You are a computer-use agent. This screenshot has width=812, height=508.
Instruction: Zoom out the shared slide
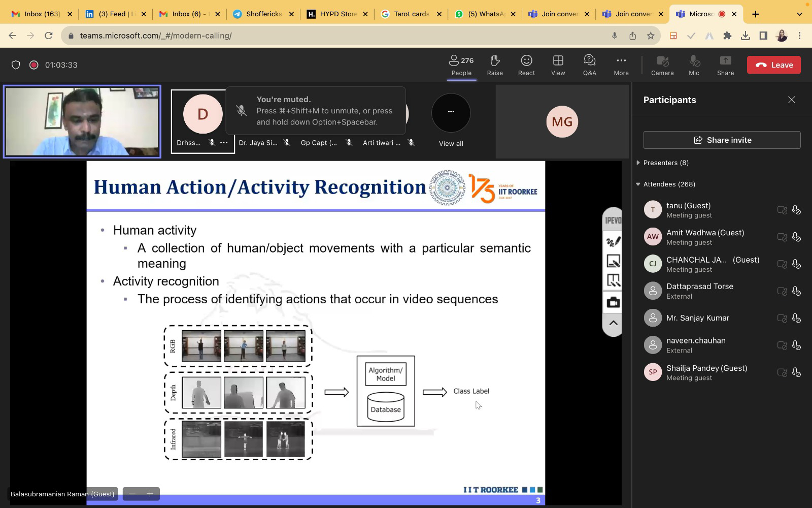[132, 494]
